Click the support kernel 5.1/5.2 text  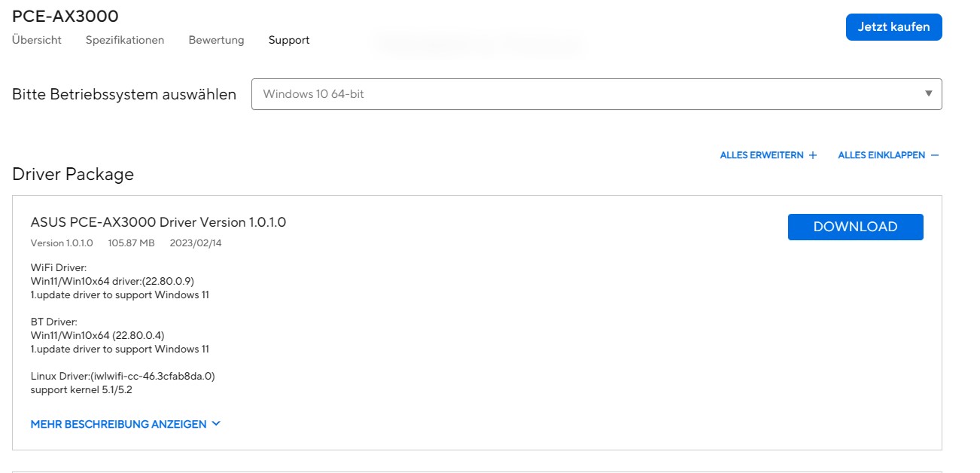coord(82,389)
